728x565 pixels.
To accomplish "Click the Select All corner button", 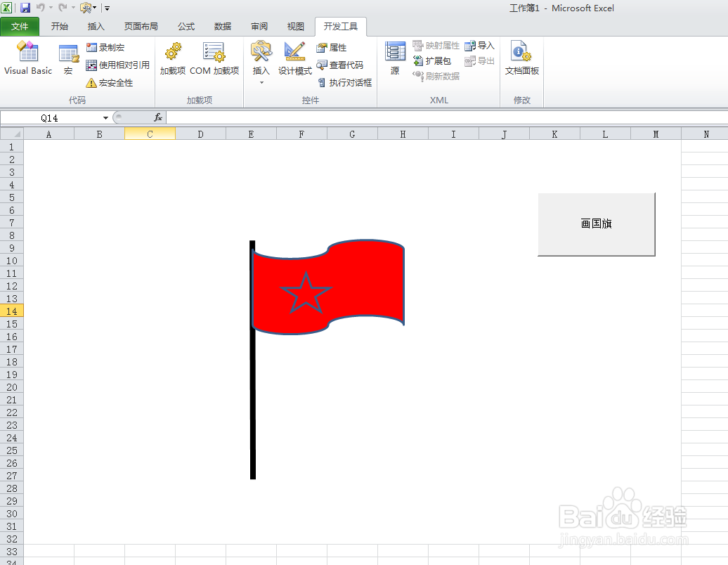I will (12, 134).
